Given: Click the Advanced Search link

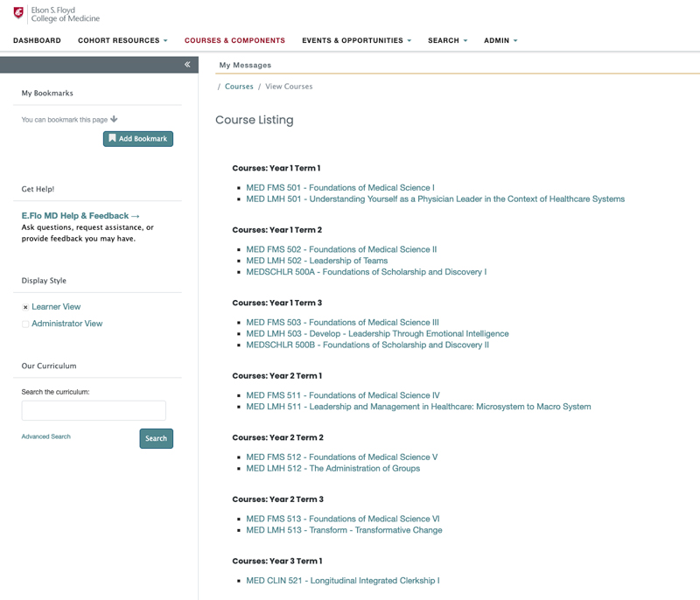Looking at the screenshot, I should tap(46, 436).
